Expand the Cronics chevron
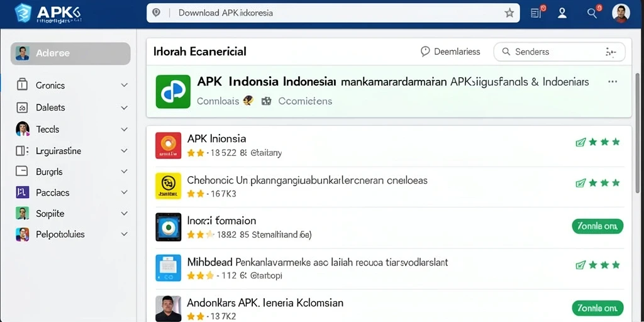The width and height of the screenshot is (644, 322). [124, 86]
